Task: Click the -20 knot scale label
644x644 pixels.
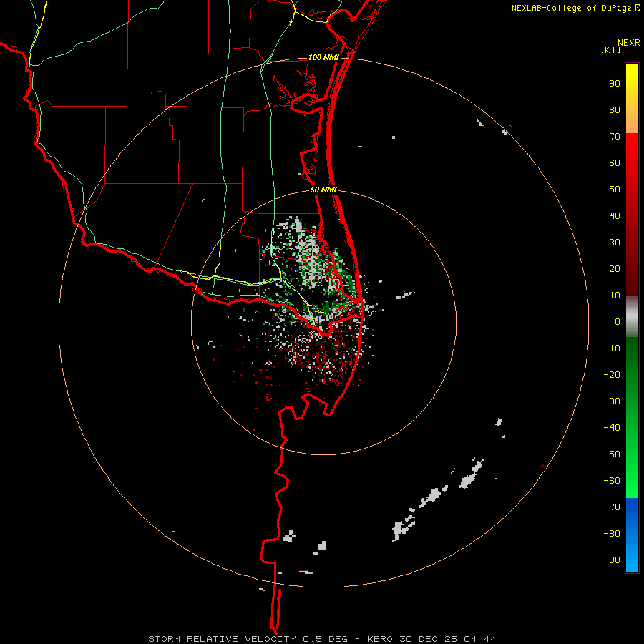Action: 612,374
